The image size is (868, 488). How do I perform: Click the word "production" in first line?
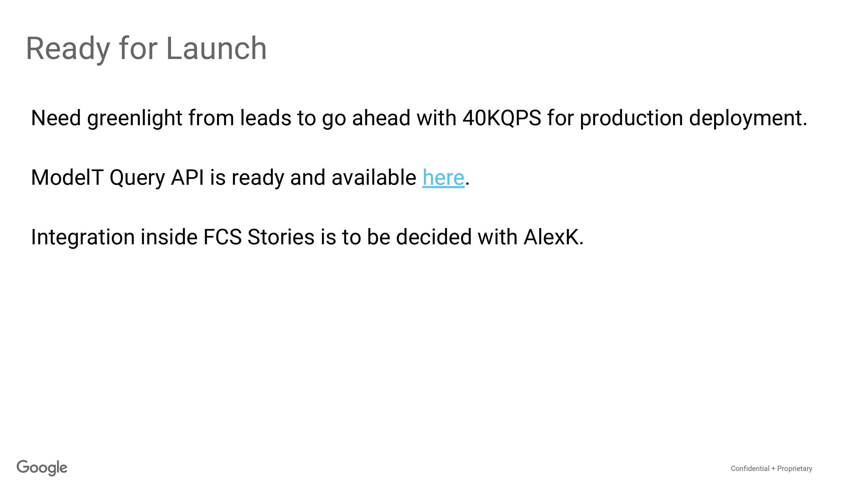tap(631, 119)
